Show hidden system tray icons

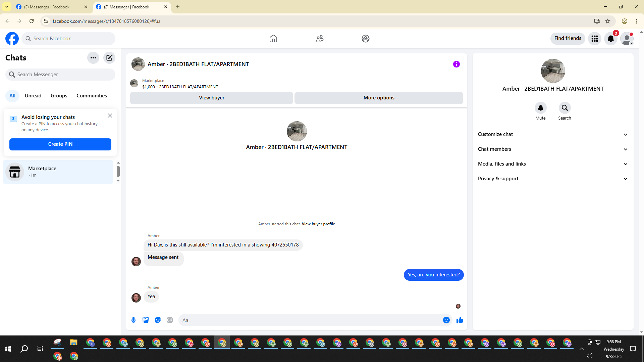click(x=582, y=349)
